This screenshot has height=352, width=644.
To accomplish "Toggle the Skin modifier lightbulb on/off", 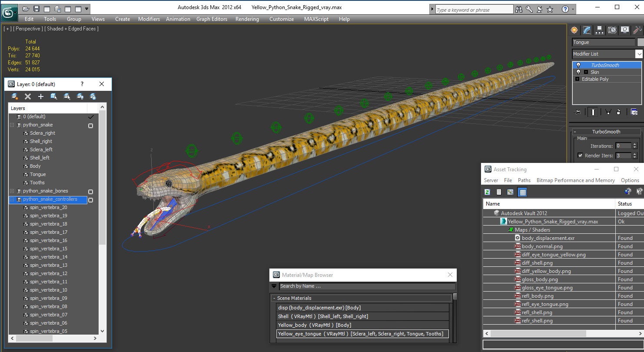I will click(x=578, y=72).
